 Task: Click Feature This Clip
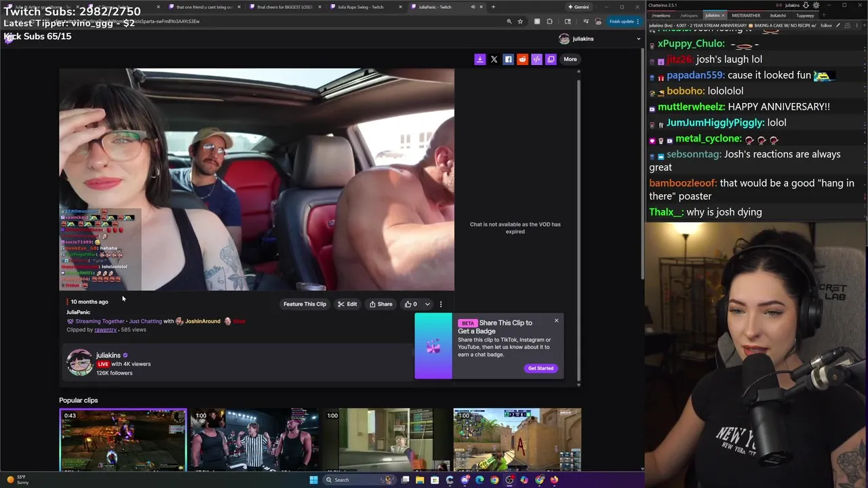point(304,304)
